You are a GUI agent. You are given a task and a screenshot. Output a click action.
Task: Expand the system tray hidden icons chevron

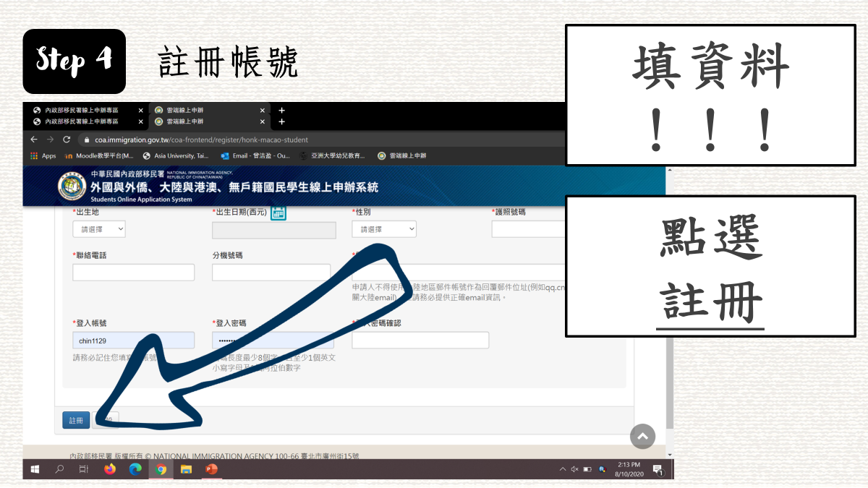click(561, 468)
